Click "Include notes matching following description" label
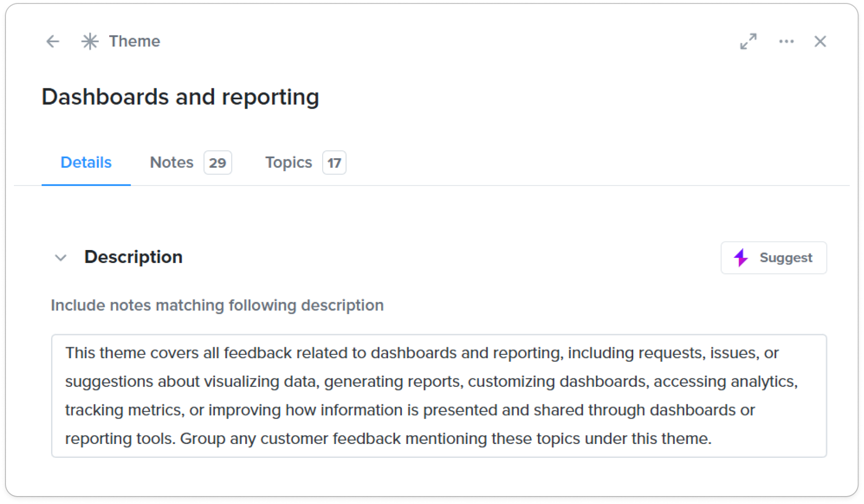Viewport: 864px width, 504px height. coord(217,305)
